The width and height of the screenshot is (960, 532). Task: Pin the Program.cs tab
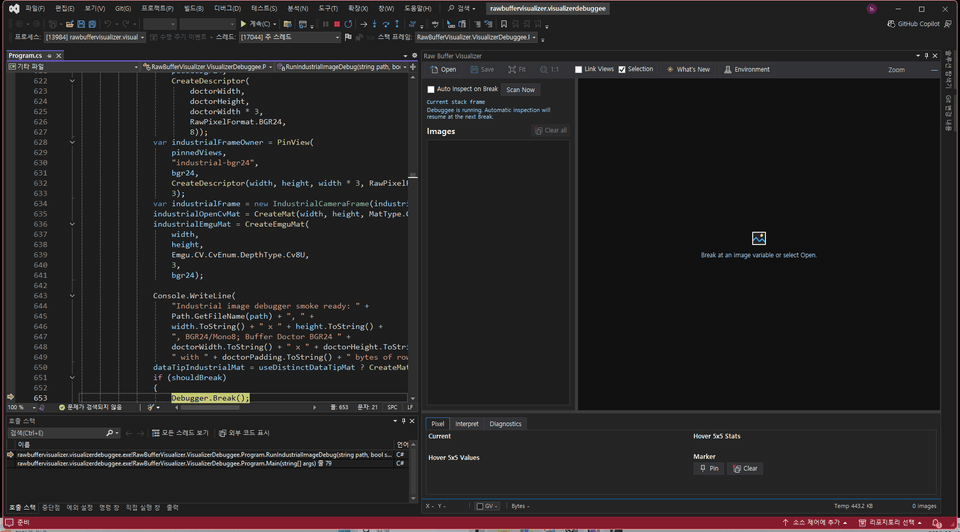50,56
